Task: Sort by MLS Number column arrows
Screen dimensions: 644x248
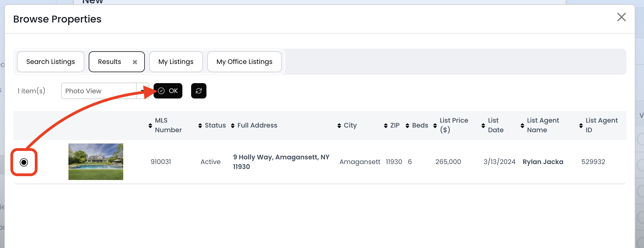Action: point(150,125)
